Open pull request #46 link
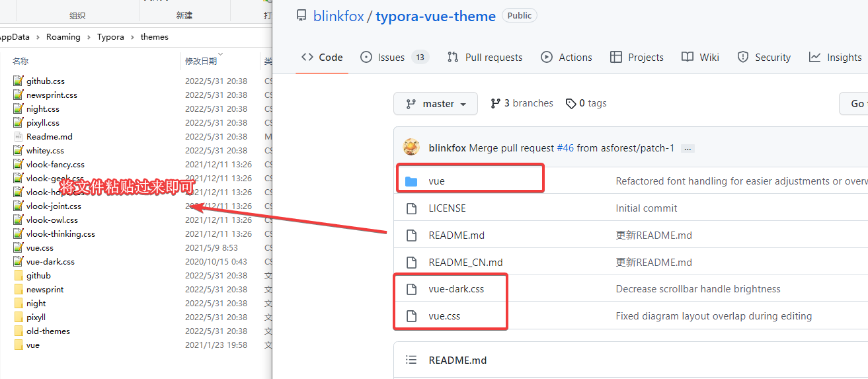The height and width of the screenshot is (379, 868). [x=565, y=148]
